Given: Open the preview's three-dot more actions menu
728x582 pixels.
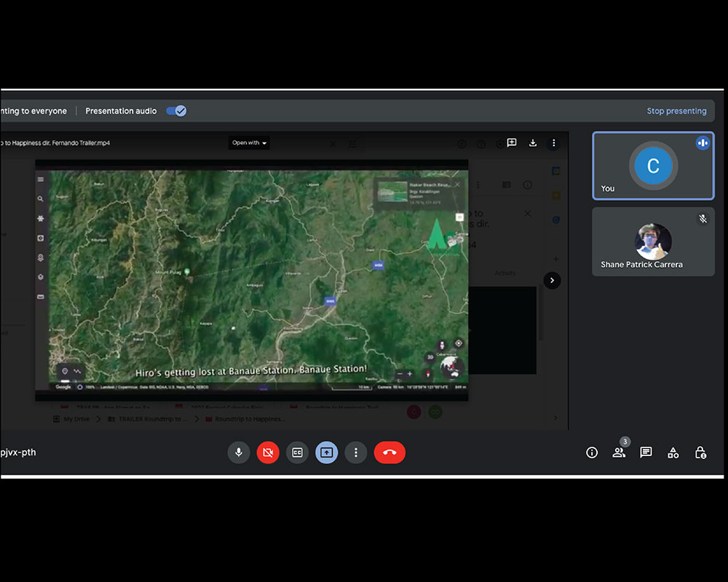Looking at the screenshot, I should tap(554, 143).
